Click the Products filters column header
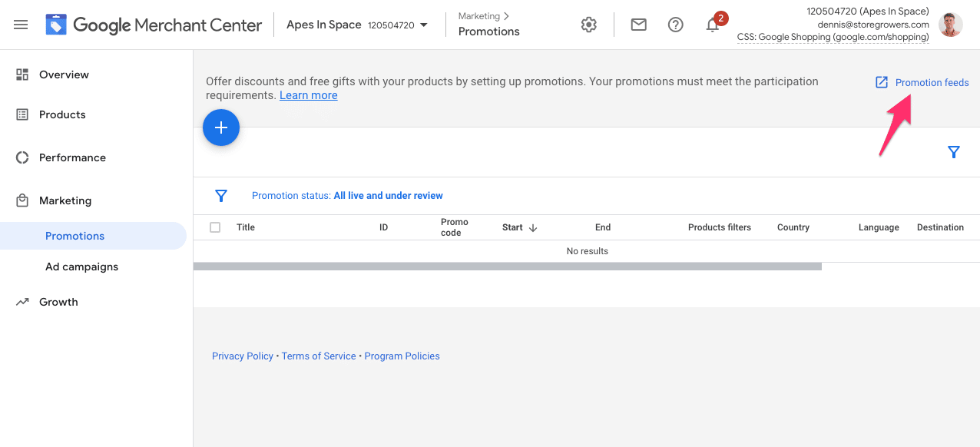980x447 pixels. tap(720, 227)
